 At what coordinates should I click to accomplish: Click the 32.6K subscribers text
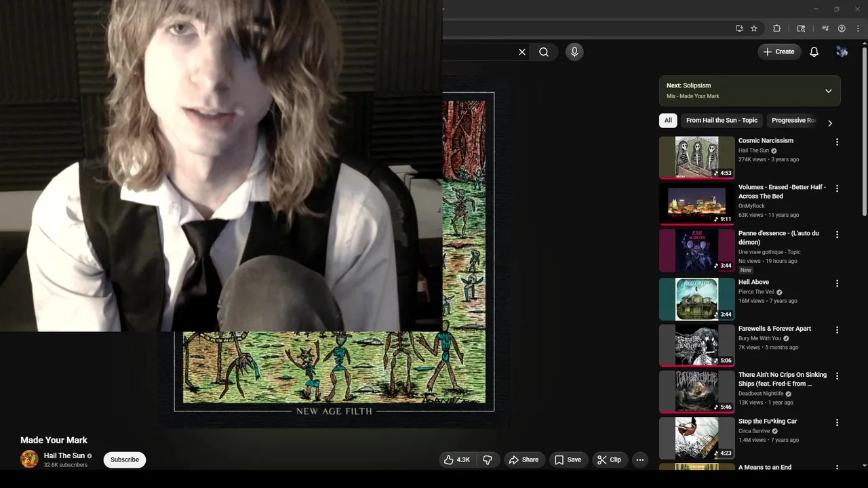[66, 465]
